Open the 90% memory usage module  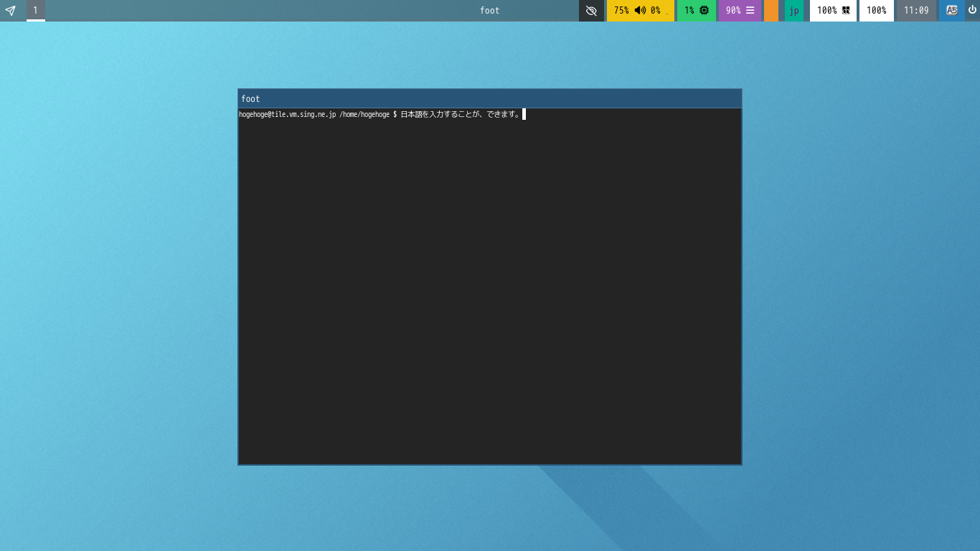coord(740,11)
